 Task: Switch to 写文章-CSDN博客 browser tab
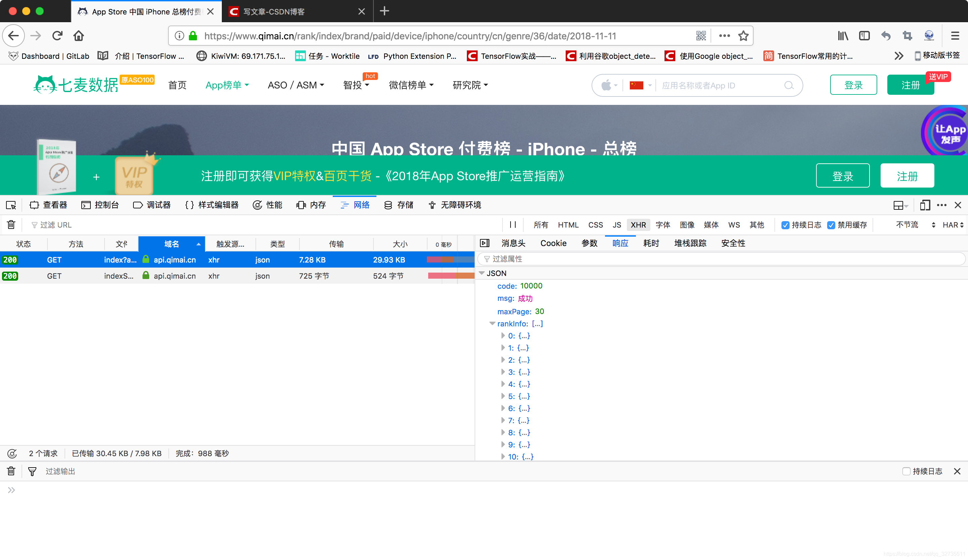(x=297, y=11)
